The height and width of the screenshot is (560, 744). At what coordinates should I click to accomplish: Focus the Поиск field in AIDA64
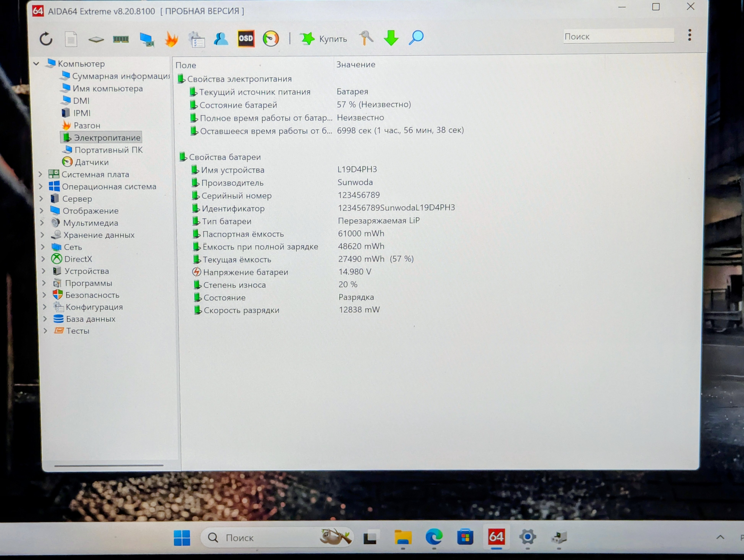click(x=619, y=36)
